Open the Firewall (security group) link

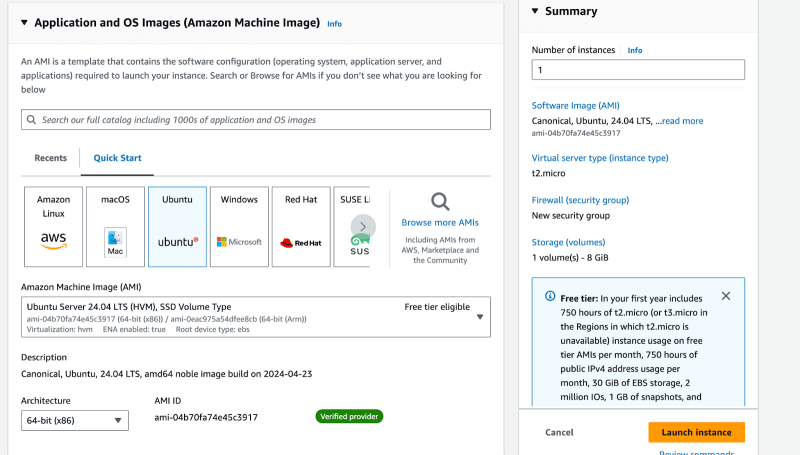click(580, 200)
